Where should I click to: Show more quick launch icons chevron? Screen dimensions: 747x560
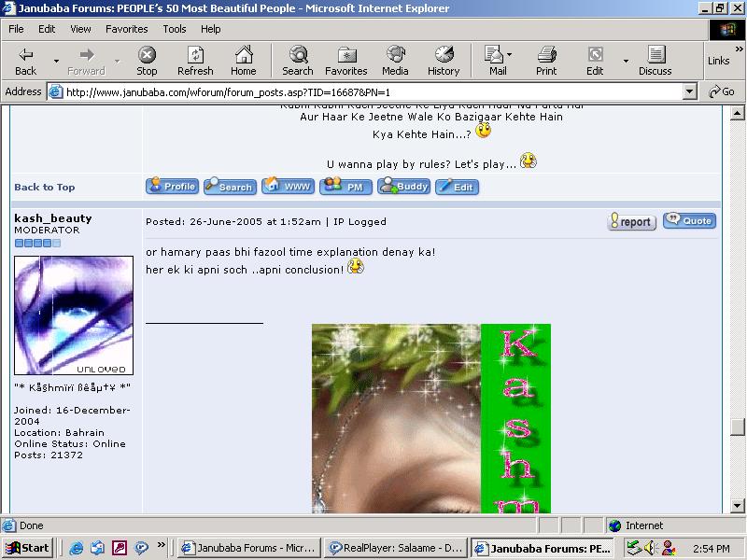pos(162,544)
